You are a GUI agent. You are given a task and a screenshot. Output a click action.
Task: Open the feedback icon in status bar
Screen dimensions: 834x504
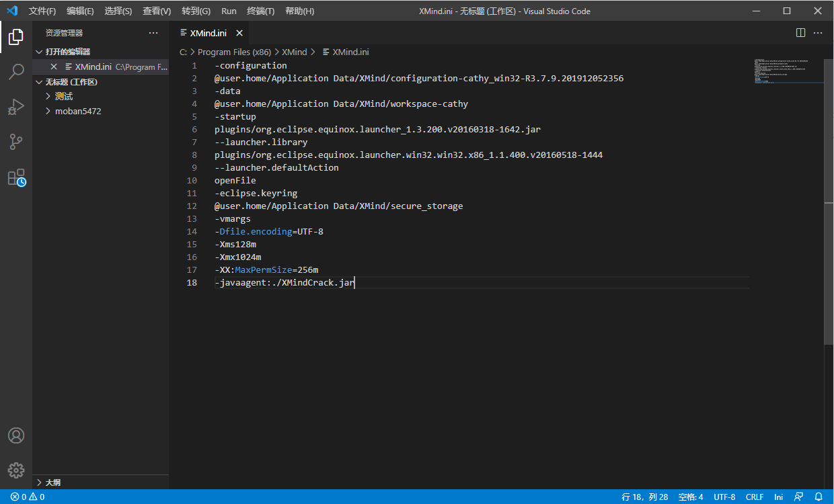(798, 497)
